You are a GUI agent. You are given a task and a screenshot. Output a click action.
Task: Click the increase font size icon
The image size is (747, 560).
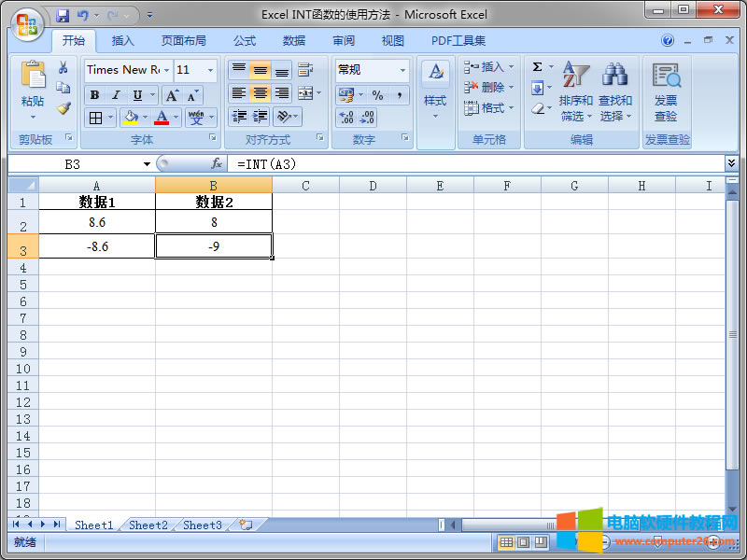coord(173,95)
